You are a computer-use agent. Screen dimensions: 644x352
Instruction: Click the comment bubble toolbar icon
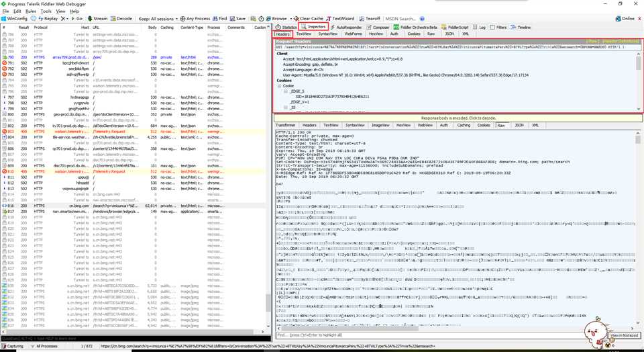34,19
